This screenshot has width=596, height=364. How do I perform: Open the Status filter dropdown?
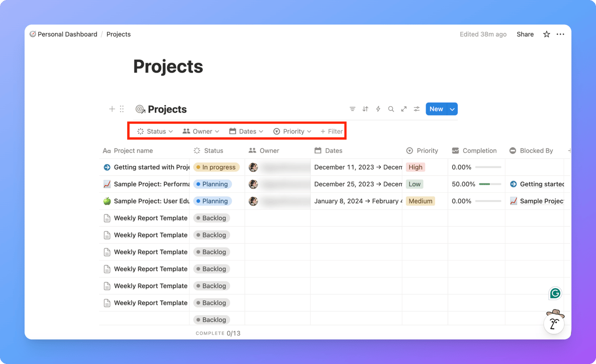pyautogui.click(x=155, y=131)
